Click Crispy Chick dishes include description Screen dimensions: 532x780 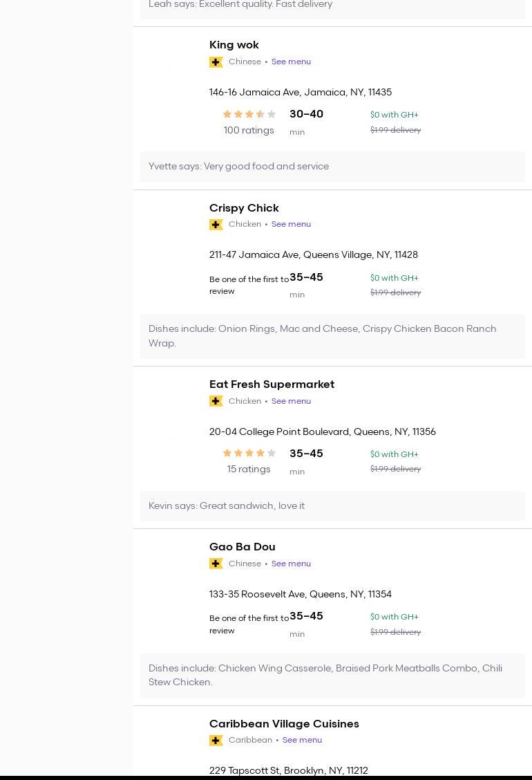click(x=323, y=336)
